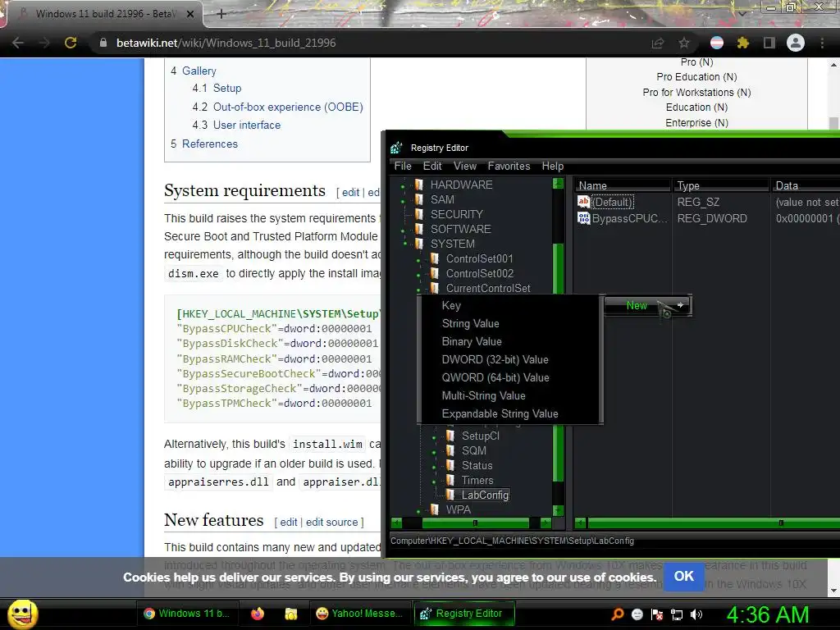Click the LabConfig folder icon

pos(450,495)
